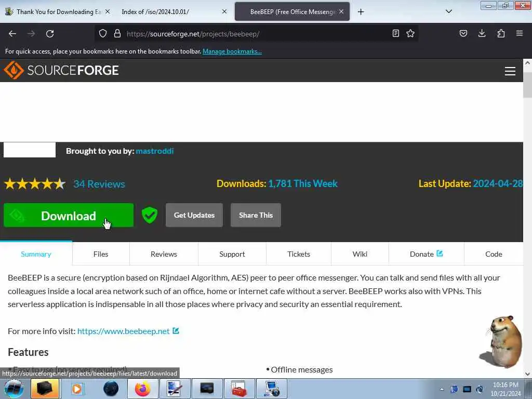Open the red toolbox taskbar icon

pyautogui.click(x=239, y=389)
